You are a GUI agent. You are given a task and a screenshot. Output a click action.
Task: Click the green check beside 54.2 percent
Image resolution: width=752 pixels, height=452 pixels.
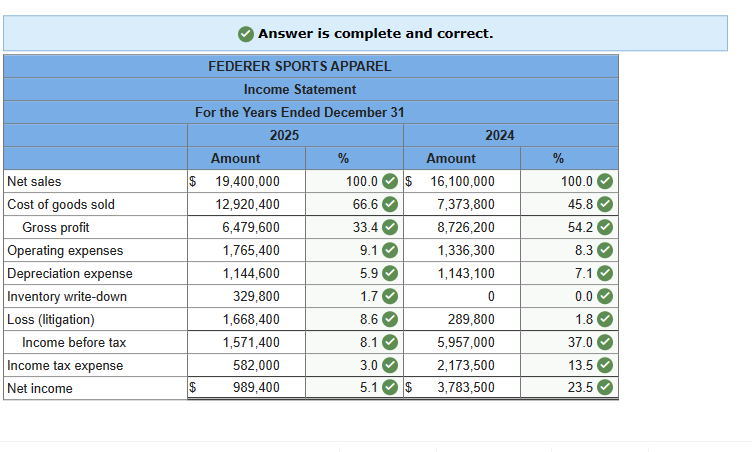click(x=605, y=227)
